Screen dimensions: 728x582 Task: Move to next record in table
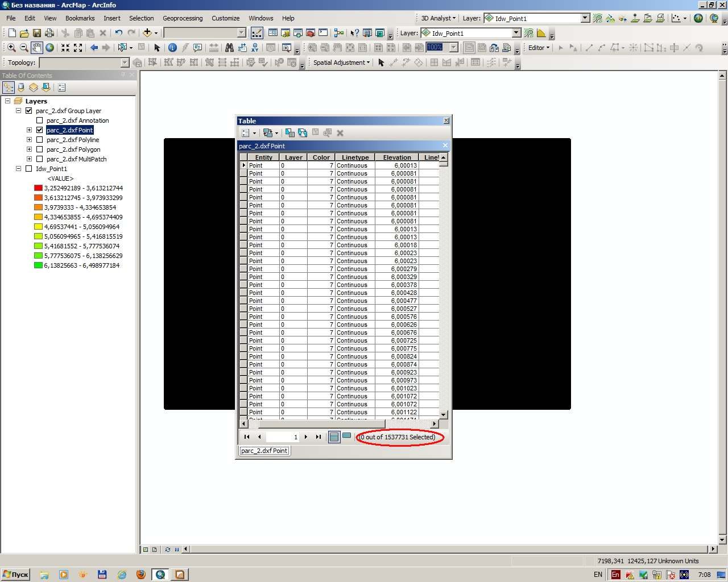(x=306, y=436)
